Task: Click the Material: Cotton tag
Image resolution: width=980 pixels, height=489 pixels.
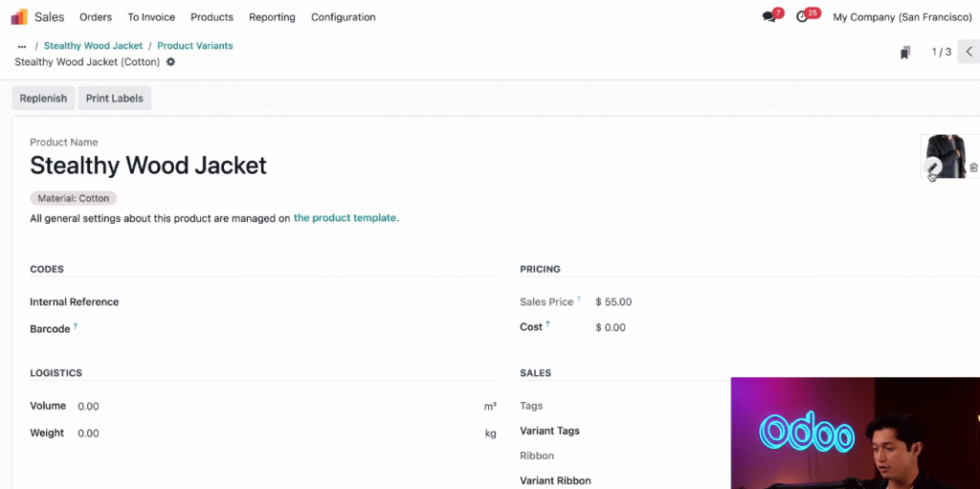Action: [73, 198]
